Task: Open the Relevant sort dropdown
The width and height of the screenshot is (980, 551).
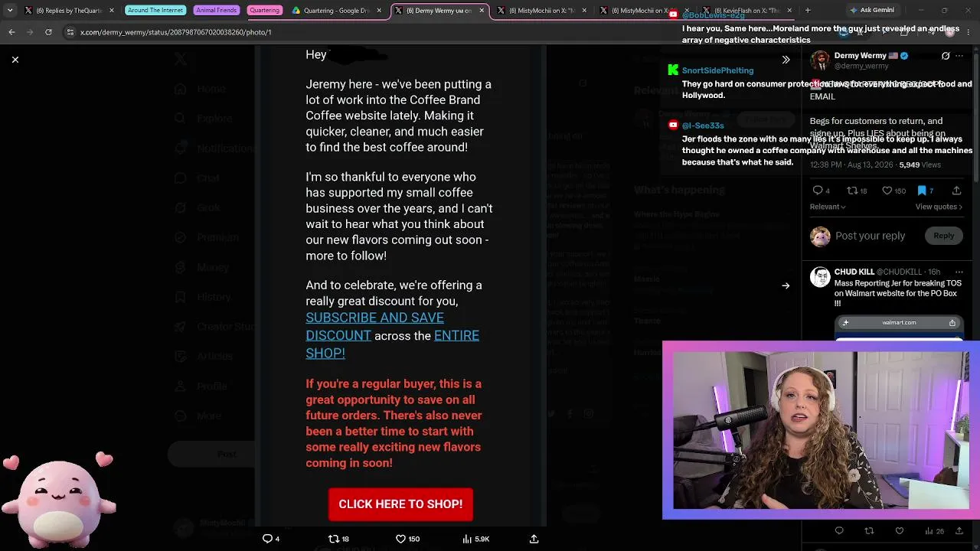Action: click(828, 207)
